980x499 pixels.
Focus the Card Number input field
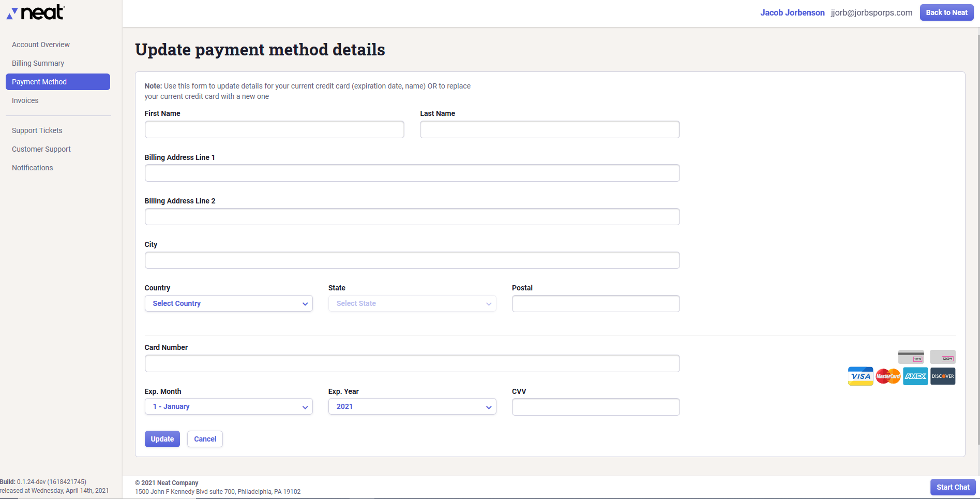click(x=412, y=363)
